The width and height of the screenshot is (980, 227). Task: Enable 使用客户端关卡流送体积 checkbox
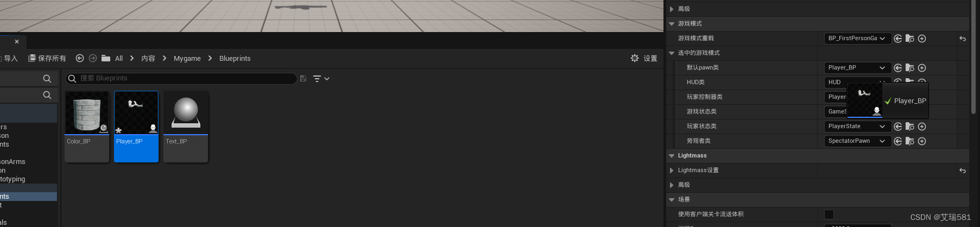829,215
